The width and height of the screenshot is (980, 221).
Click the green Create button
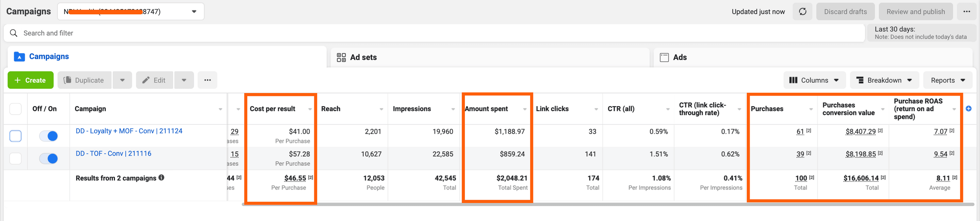[30, 80]
